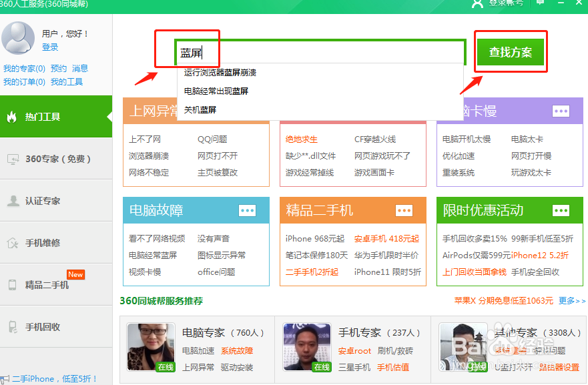
Task: Expand the 限时优惠活动 three-dot menu
Action: [560, 210]
